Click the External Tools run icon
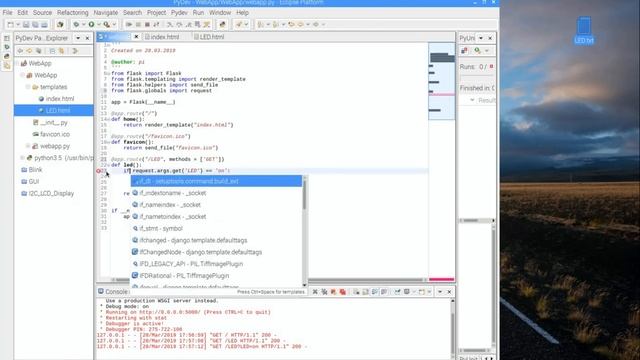Screen dimensions: 640x360 107,24
